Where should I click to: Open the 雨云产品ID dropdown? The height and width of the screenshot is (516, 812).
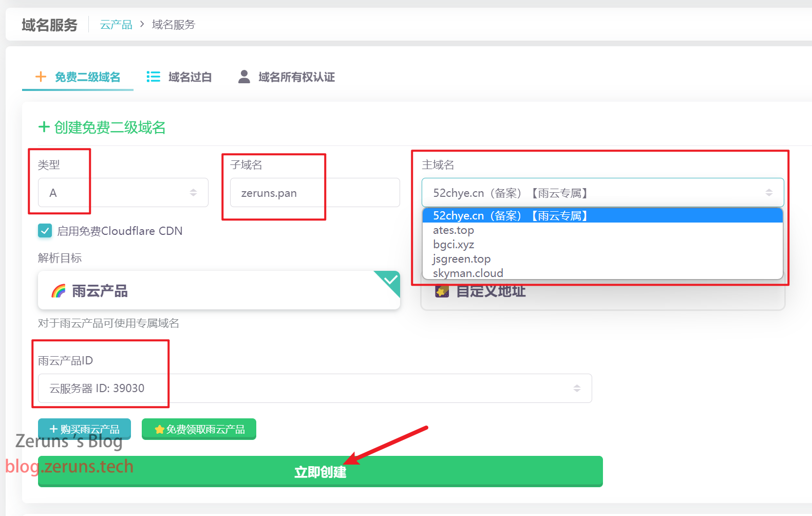tap(315, 388)
